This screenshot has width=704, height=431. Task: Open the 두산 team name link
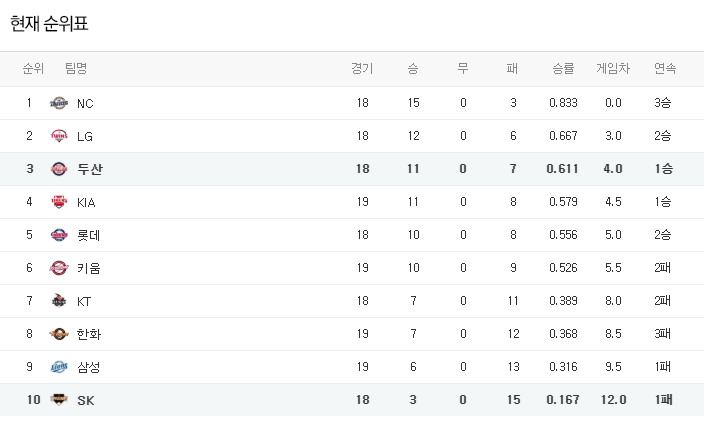89,169
